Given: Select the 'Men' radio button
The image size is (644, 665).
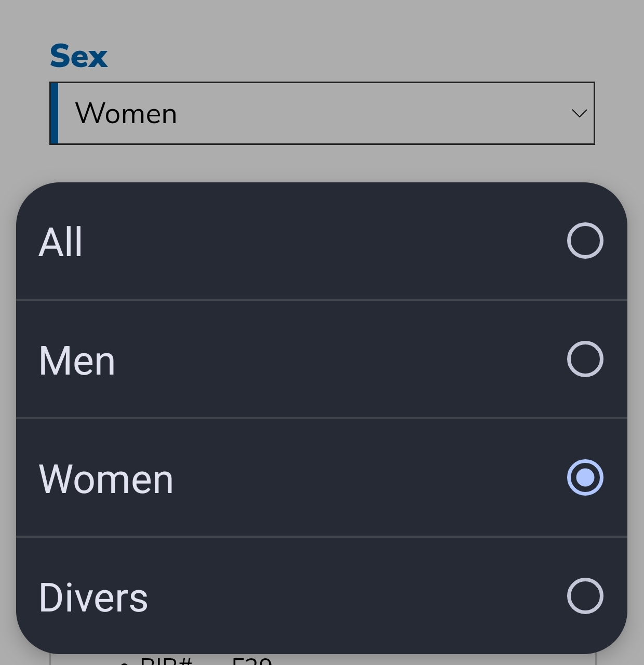Looking at the screenshot, I should [x=585, y=359].
